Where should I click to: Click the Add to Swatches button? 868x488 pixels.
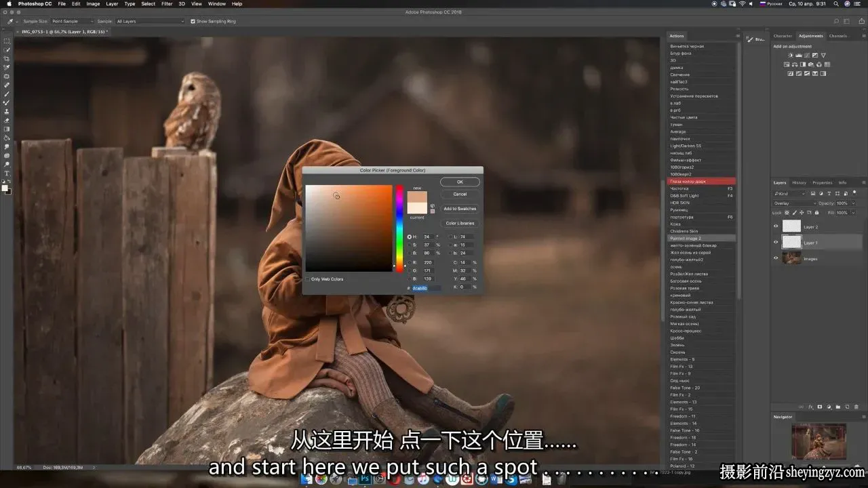coord(460,209)
